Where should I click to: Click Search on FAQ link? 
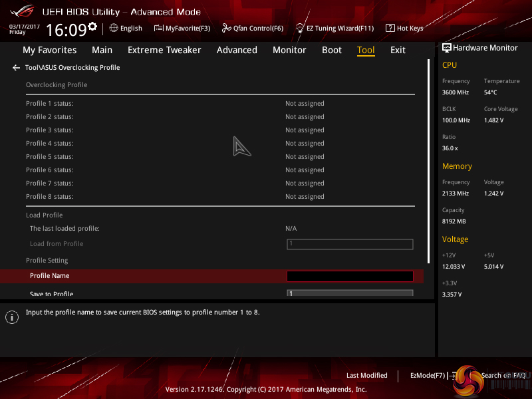coord(503,375)
